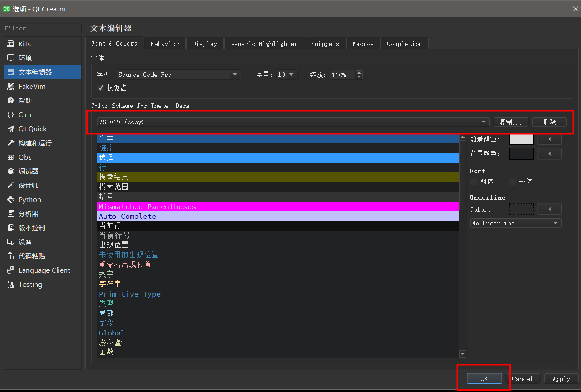581x392 pixels.
Task: Open the VS2019 (copy) color scheme dropdown
Action: [293, 122]
